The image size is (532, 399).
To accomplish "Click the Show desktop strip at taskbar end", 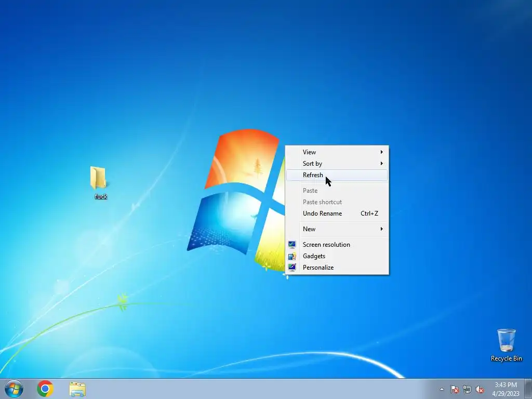I will [x=528, y=389].
